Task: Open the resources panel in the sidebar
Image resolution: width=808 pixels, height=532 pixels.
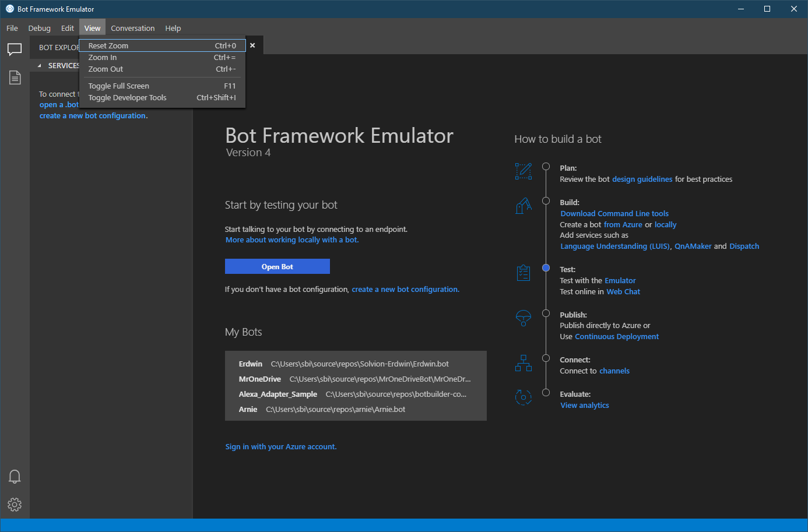Action: (15, 77)
